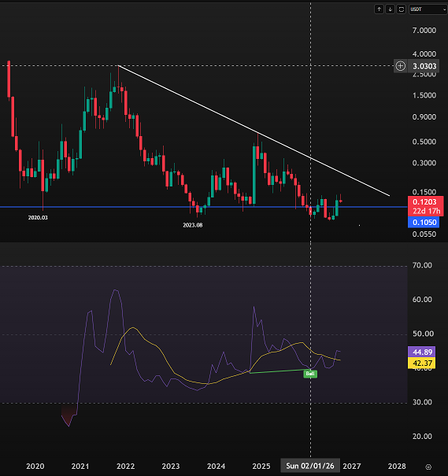448x476 pixels.
Task: Click the blue 0.1050 price label
Action: [x=424, y=222]
